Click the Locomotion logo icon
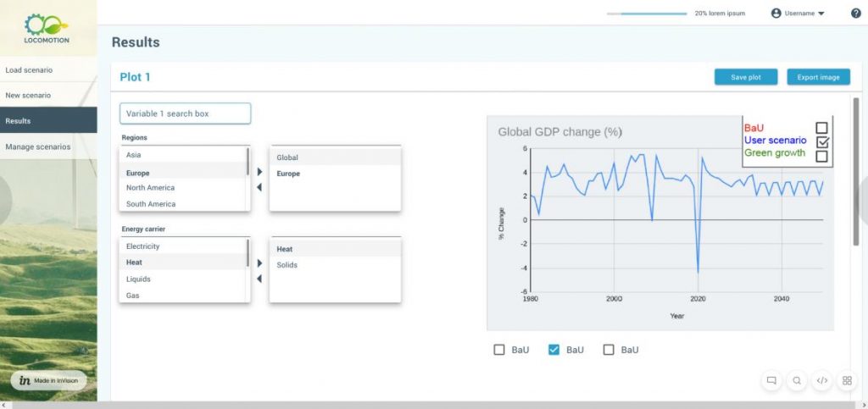868x409 pixels. click(x=47, y=25)
